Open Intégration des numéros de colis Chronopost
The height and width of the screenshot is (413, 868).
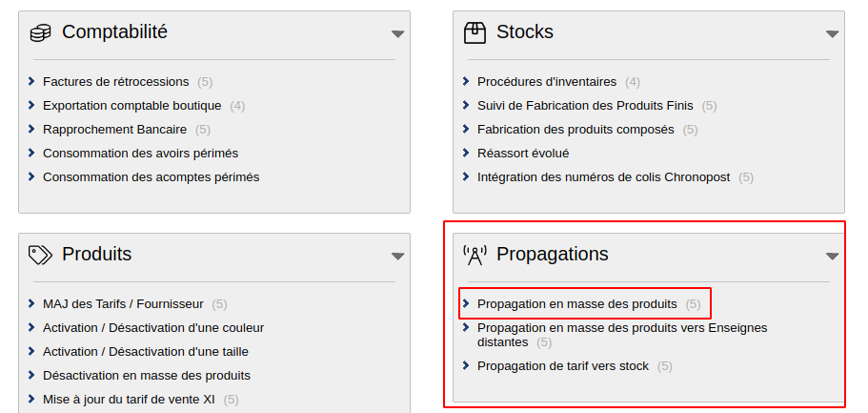click(x=604, y=177)
